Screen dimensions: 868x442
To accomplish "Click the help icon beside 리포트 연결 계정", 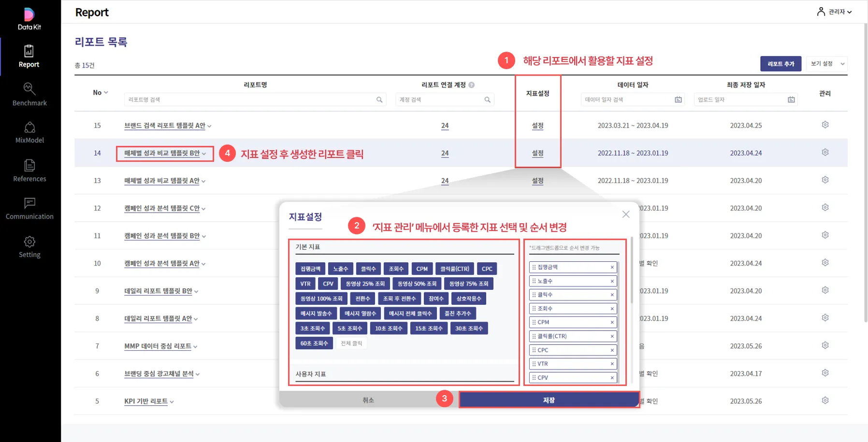I will (471, 85).
